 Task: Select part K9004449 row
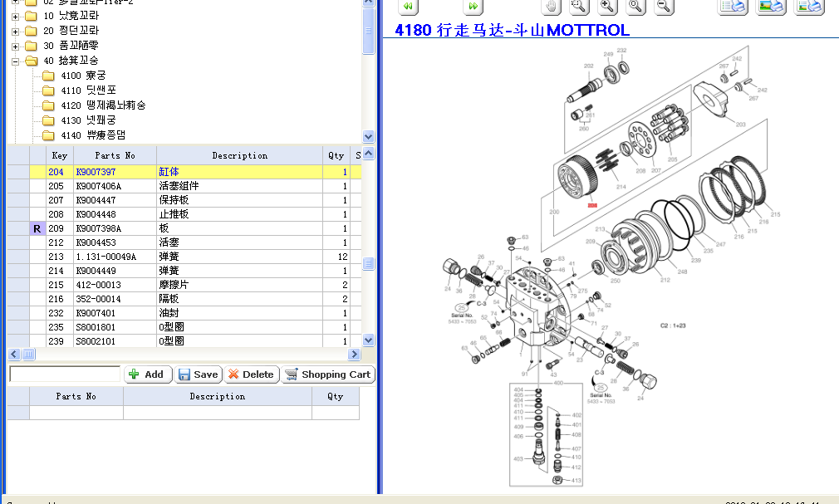click(x=184, y=271)
